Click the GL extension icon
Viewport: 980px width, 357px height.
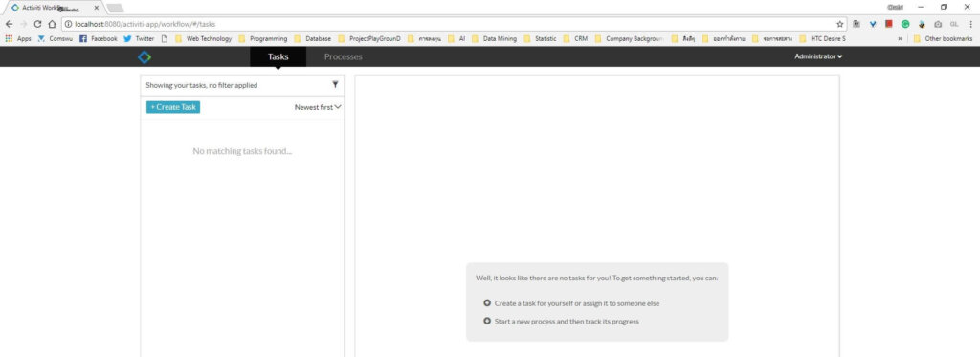954,24
